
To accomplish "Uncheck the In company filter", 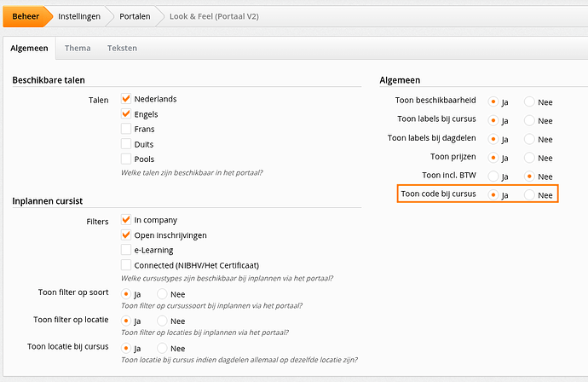I will (x=126, y=220).
